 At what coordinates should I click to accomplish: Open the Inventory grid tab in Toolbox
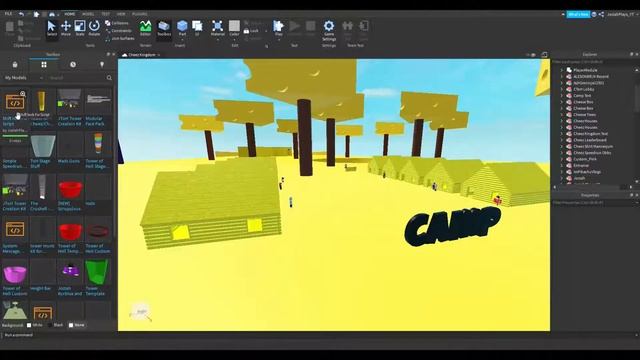click(x=44, y=64)
